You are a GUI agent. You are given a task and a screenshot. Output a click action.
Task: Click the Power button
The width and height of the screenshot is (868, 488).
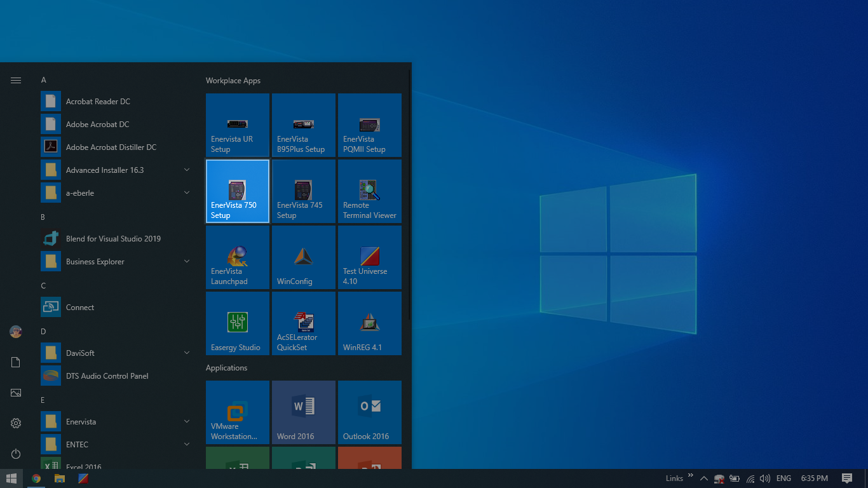[x=15, y=454]
